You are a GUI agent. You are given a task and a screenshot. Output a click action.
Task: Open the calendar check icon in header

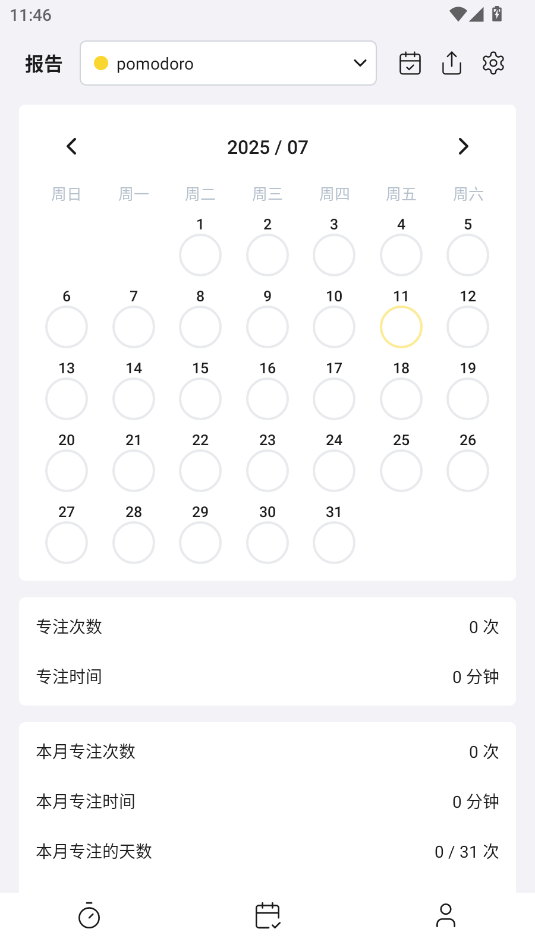tap(410, 63)
